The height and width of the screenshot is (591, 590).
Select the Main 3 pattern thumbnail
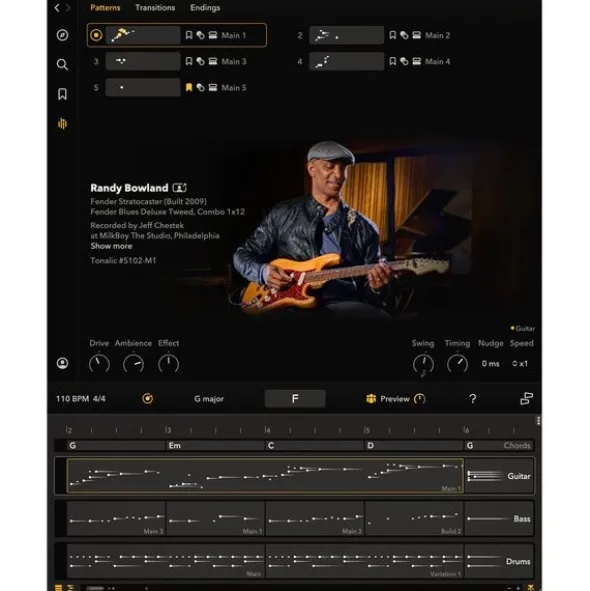tap(143, 61)
